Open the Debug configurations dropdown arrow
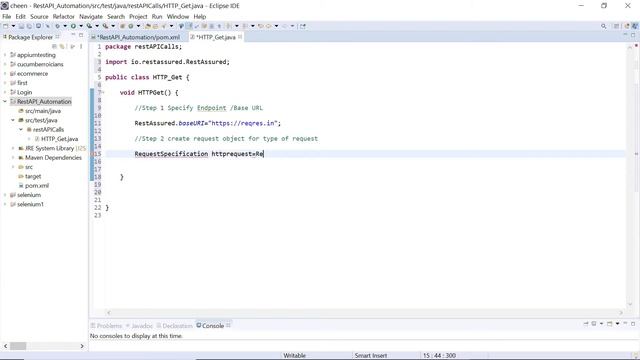 coord(65,26)
